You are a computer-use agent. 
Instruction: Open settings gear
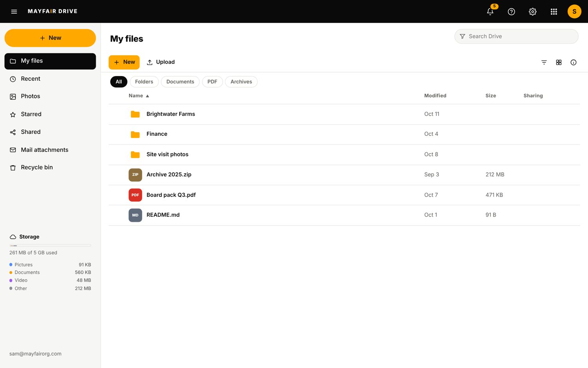pyautogui.click(x=532, y=11)
